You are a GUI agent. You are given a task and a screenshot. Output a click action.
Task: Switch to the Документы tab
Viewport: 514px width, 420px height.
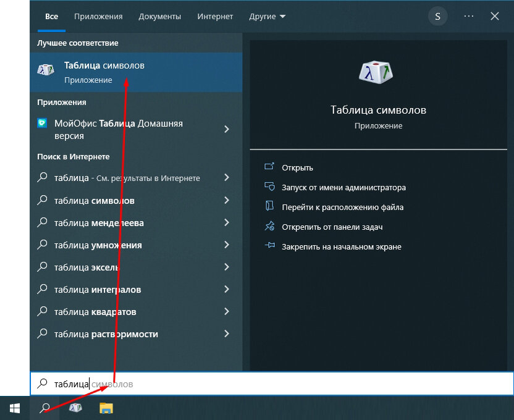point(159,17)
